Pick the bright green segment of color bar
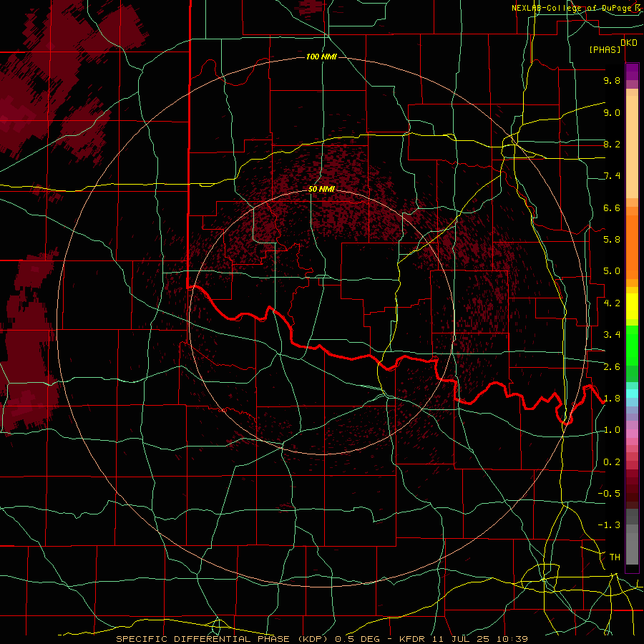Screen dimensions: 644x644 632,345
